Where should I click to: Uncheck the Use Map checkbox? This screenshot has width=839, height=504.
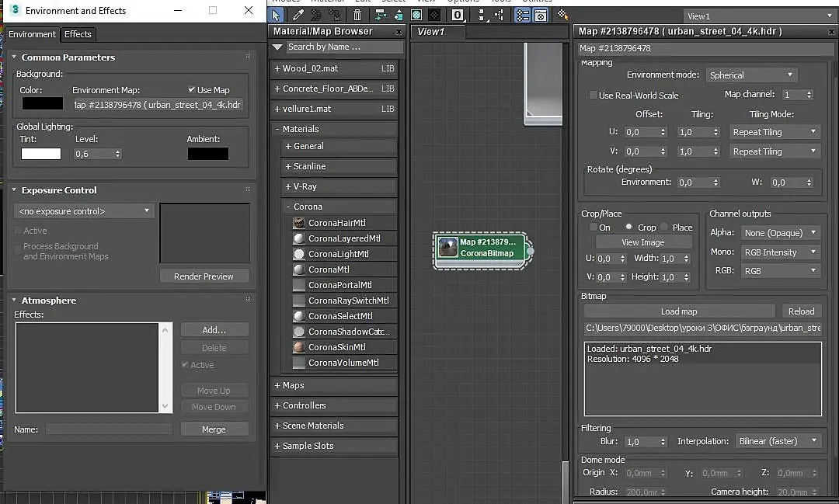coord(192,90)
